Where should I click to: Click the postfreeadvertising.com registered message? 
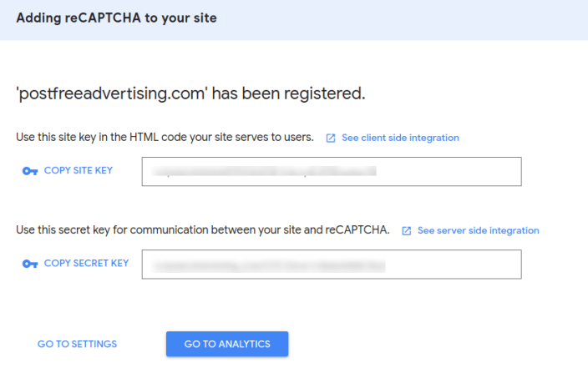point(190,93)
